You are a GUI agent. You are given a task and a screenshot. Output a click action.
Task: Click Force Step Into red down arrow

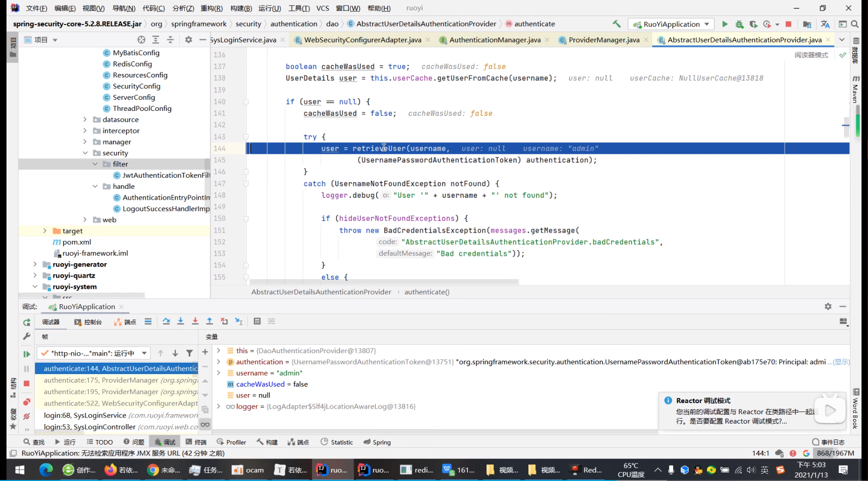click(x=195, y=321)
